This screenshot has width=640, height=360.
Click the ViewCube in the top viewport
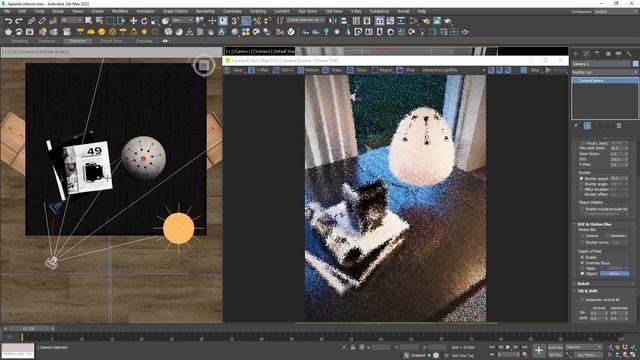(204, 65)
